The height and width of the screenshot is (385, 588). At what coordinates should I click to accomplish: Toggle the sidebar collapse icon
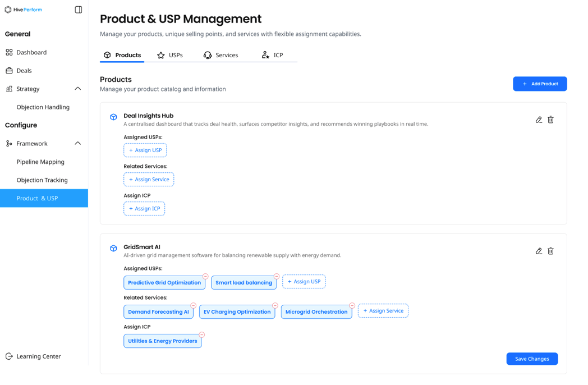coord(79,10)
